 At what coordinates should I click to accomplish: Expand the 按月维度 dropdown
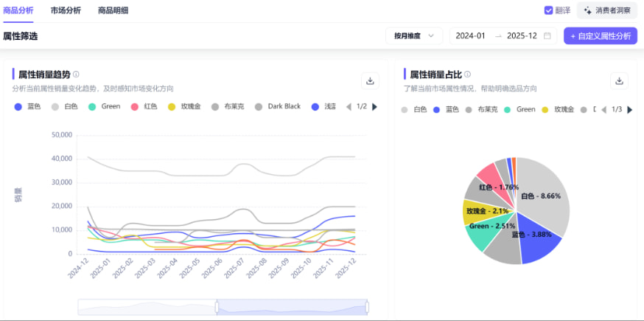click(x=414, y=36)
